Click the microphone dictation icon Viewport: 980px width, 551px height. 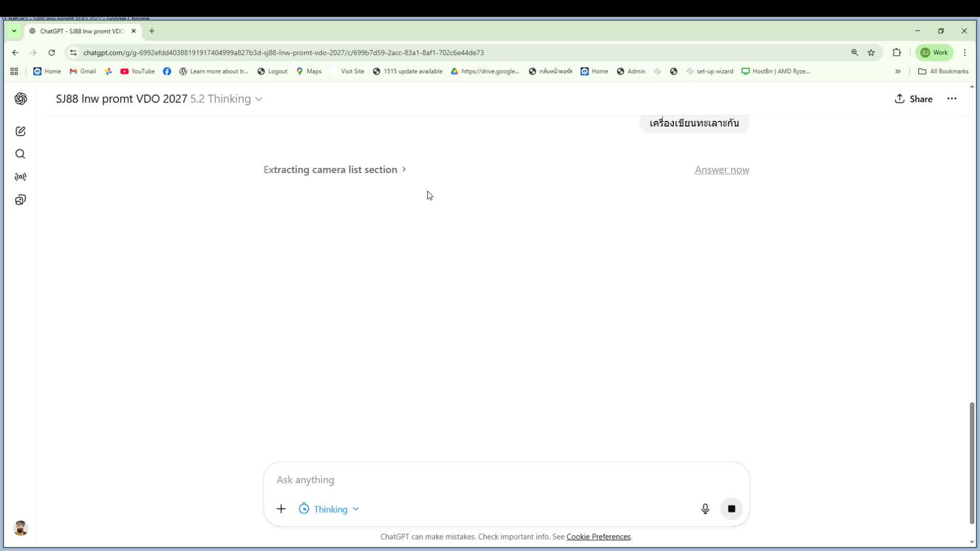coord(705,509)
